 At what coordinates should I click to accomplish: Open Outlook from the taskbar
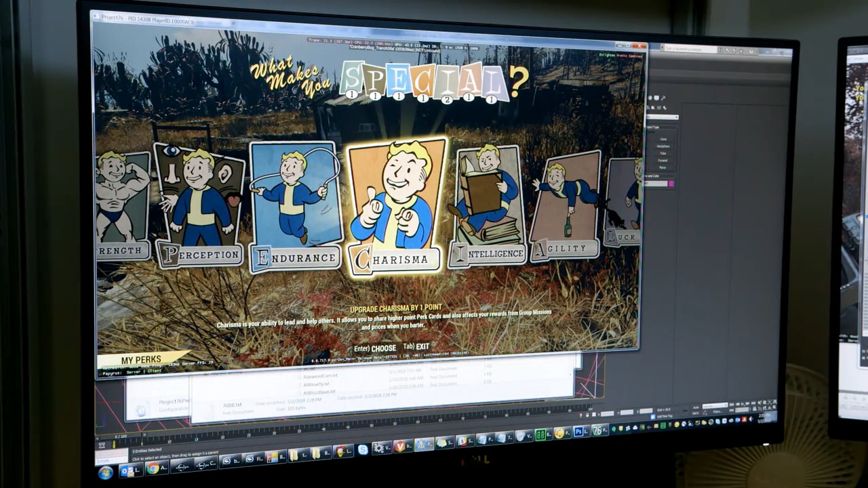click(x=130, y=470)
